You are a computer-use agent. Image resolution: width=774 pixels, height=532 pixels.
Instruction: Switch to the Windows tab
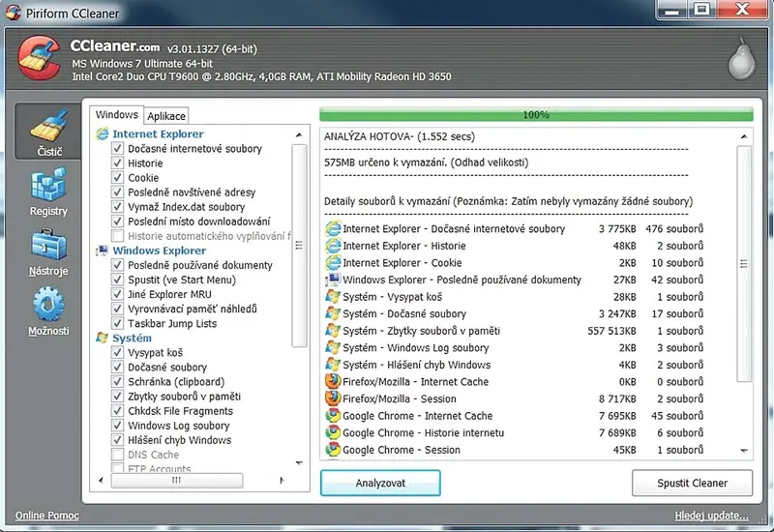[x=117, y=114]
